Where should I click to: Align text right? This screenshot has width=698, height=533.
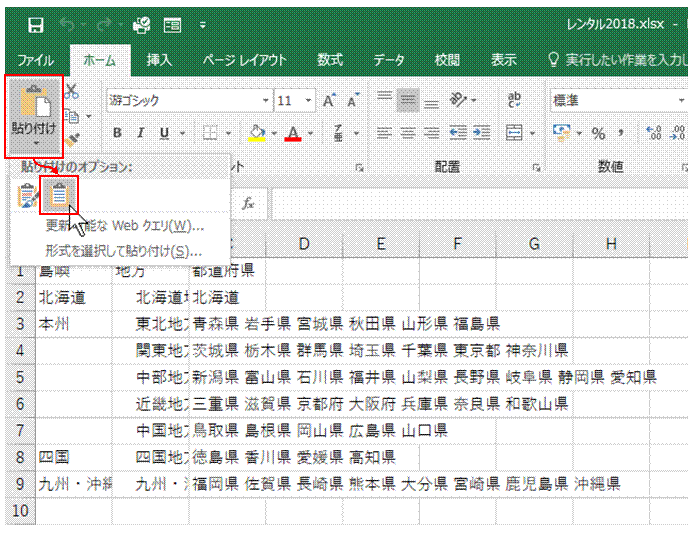(x=431, y=133)
